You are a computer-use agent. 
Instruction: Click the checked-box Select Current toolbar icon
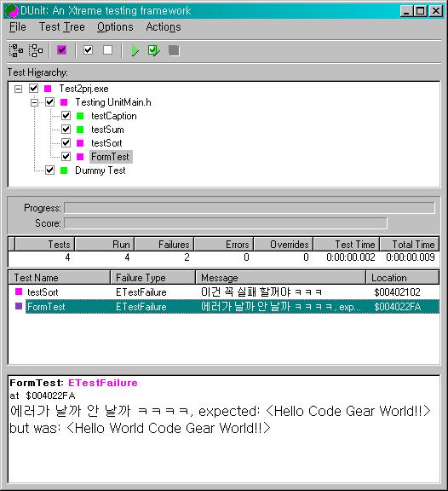(x=89, y=50)
